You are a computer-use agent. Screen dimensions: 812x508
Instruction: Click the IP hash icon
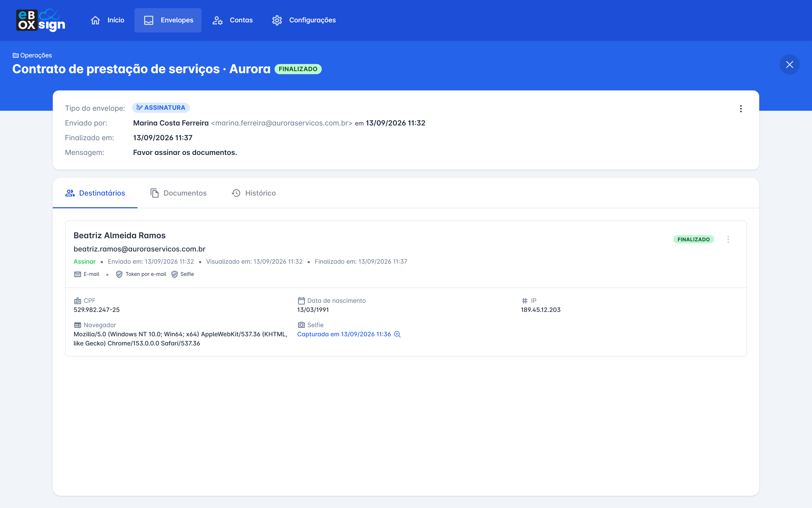[525, 301]
